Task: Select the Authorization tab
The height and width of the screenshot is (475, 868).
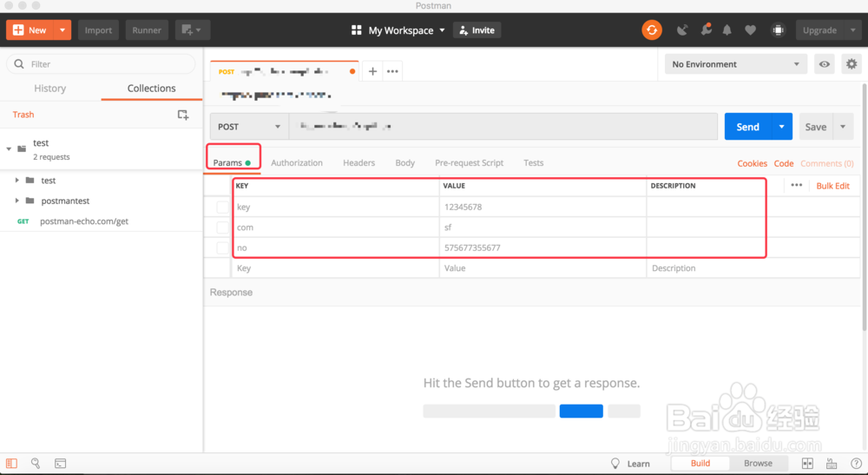Action: click(297, 162)
